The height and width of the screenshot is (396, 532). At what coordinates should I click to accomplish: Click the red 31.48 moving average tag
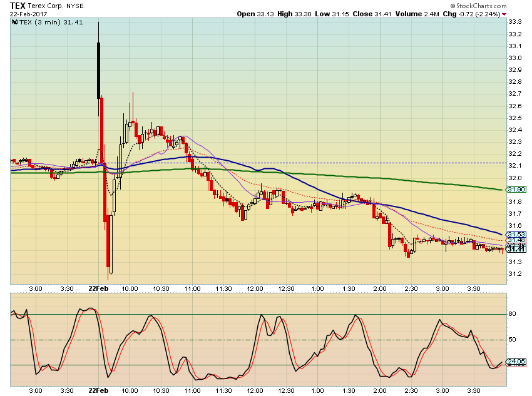[x=516, y=240]
